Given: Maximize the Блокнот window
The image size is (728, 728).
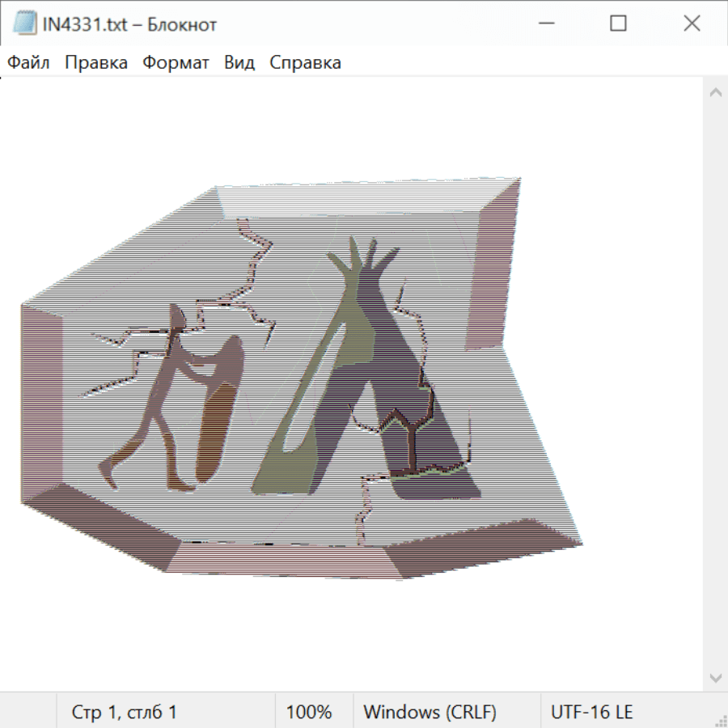Looking at the screenshot, I should (x=618, y=24).
